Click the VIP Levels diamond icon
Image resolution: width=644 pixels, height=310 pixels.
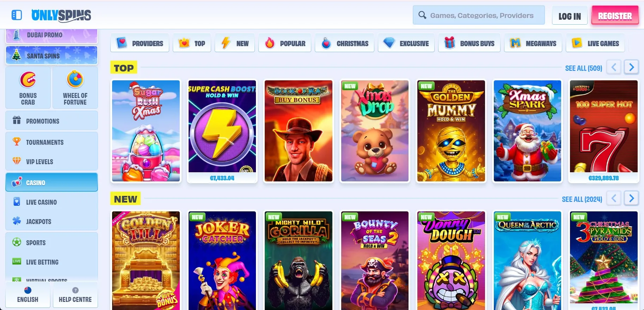coord(17,161)
